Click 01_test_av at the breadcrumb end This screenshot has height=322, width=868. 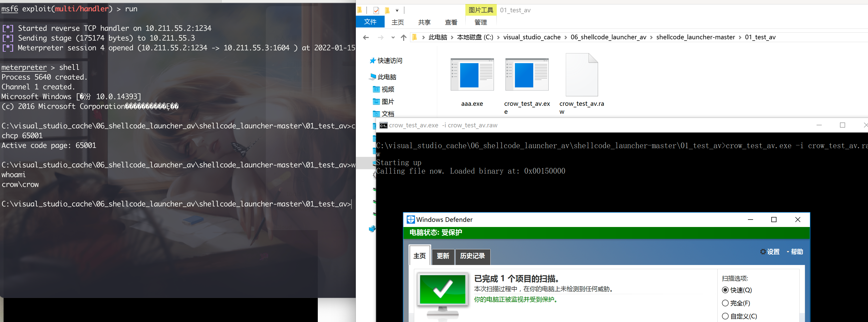pyautogui.click(x=760, y=37)
